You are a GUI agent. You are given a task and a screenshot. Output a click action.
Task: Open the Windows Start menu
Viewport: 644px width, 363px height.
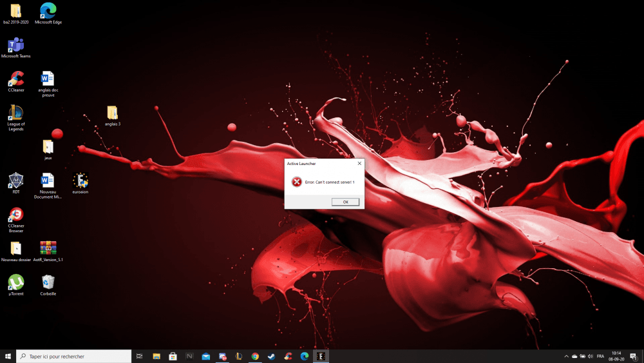8,356
